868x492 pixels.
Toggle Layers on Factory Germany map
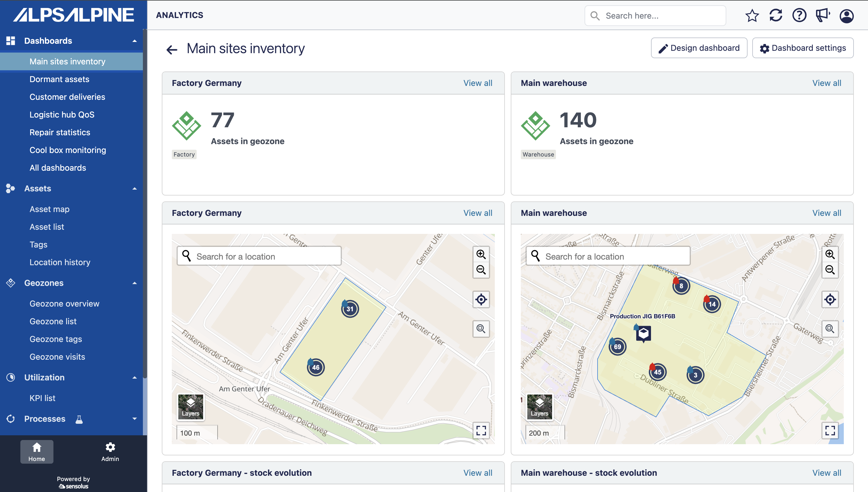pyautogui.click(x=190, y=407)
